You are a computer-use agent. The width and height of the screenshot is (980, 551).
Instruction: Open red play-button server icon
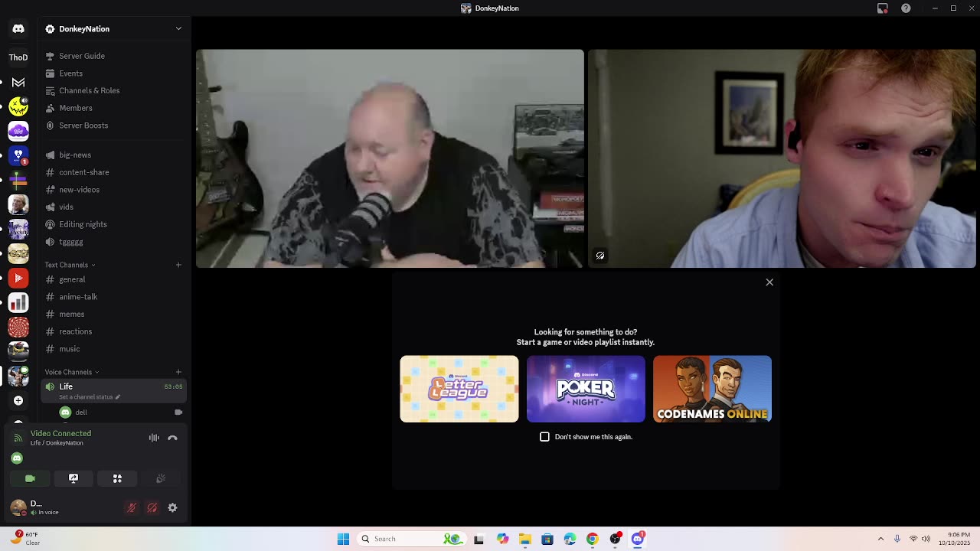coord(18,279)
